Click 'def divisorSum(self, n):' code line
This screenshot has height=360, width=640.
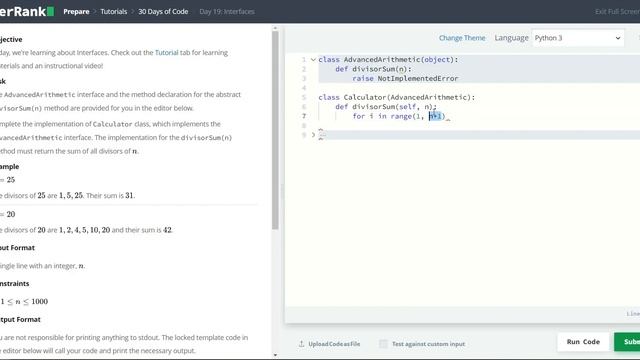pyautogui.click(x=386, y=107)
